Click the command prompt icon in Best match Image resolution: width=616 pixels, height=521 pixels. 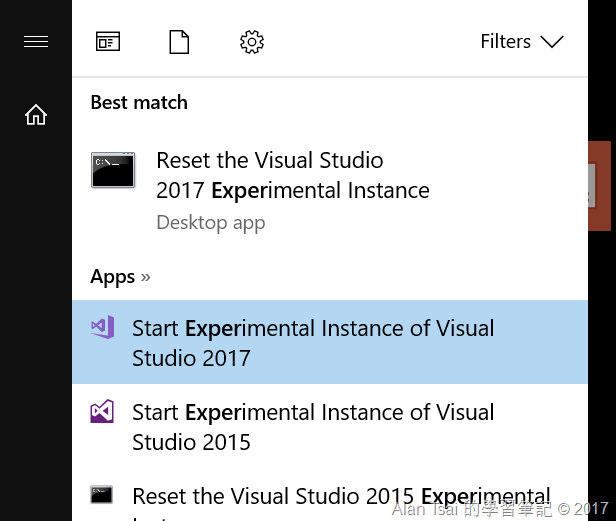coord(113,170)
